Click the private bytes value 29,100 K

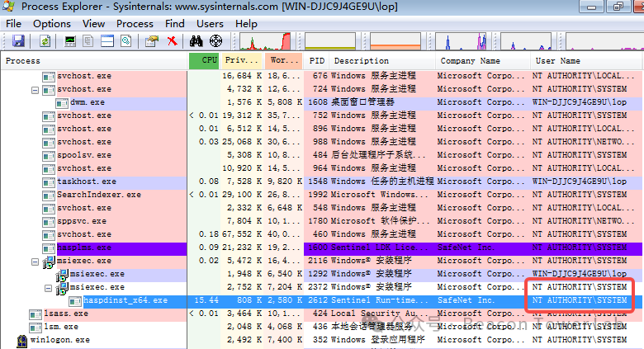click(242, 195)
